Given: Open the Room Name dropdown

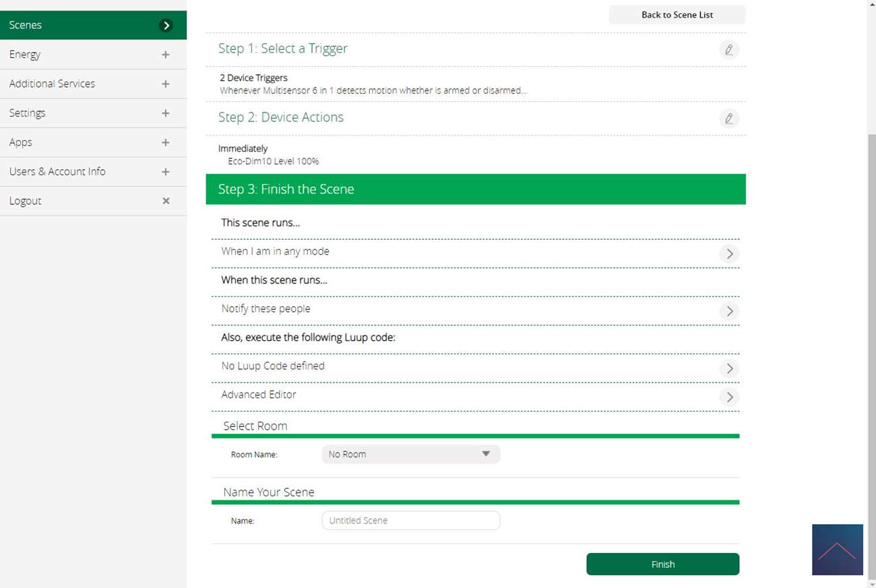Looking at the screenshot, I should point(410,454).
